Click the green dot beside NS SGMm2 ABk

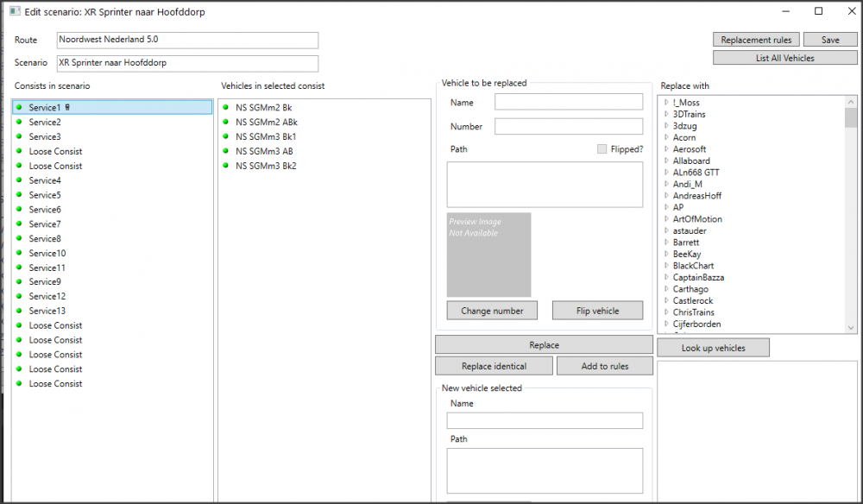pyautogui.click(x=226, y=123)
